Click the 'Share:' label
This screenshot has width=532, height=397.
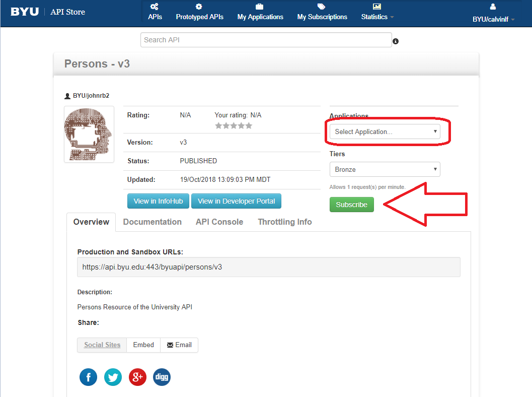[88, 322]
